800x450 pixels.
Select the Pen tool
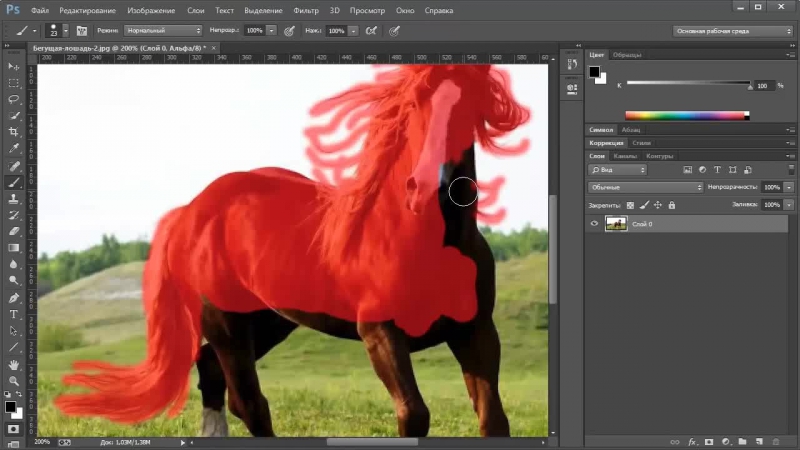tap(13, 298)
